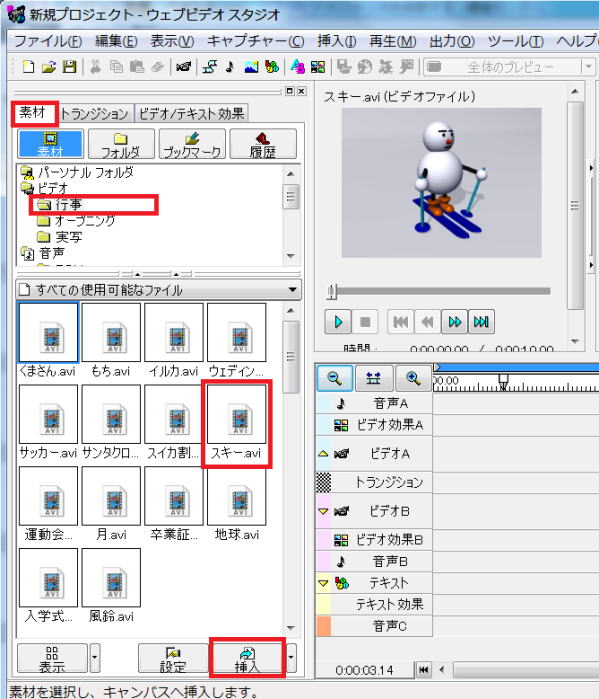Click the timeline rewind-to-start button

[424, 670]
